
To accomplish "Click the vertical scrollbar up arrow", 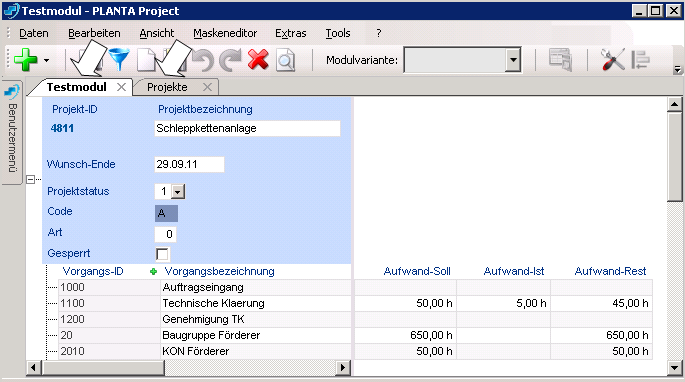I will click(x=675, y=104).
